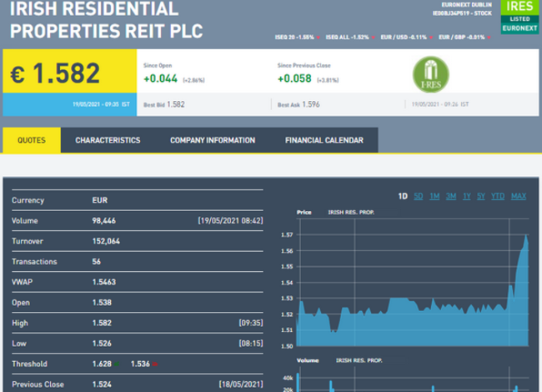Viewport: 542px width, 392px height.
Task: Open the EUR / GBP rate ticker
Action: (463, 38)
